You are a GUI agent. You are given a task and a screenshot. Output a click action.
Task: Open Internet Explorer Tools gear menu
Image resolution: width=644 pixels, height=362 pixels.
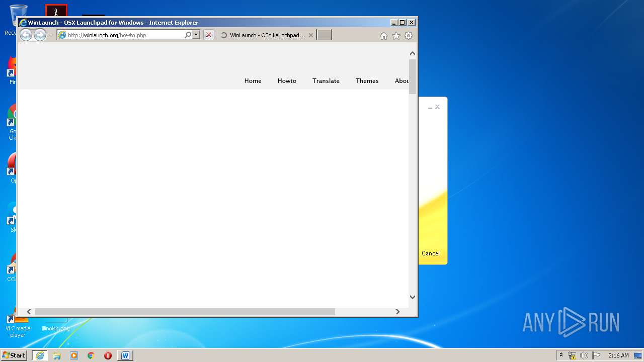click(409, 36)
